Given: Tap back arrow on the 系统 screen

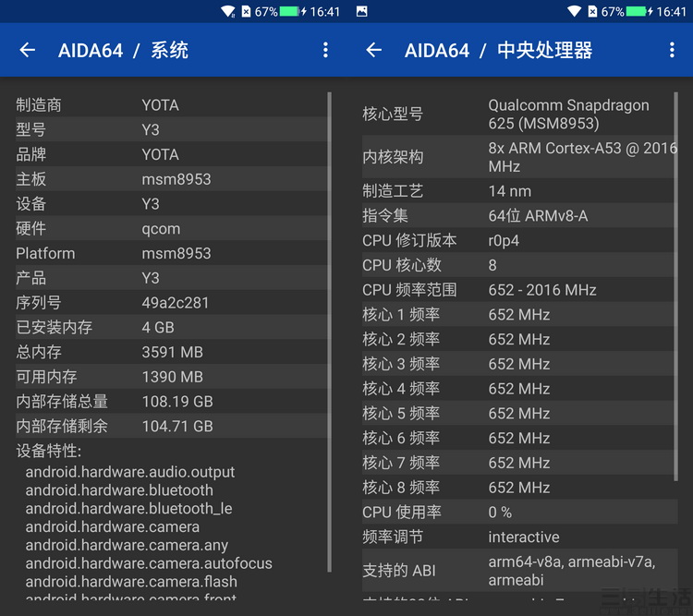Looking at the screenshot, I should [x=27, y=50].
